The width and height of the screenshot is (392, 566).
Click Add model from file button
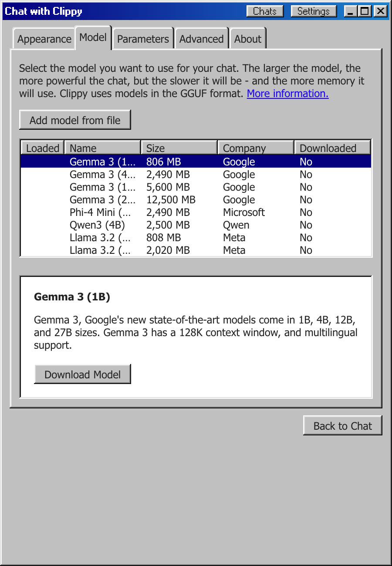tap(75, 120)
